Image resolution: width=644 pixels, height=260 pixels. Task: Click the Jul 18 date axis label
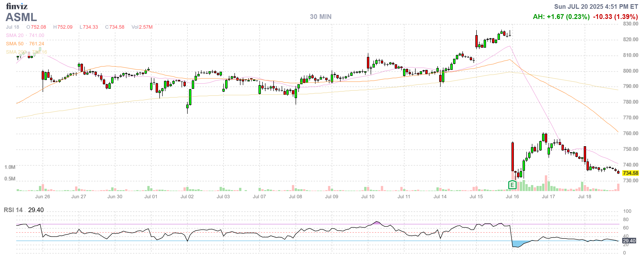click(x=584, y=196)
